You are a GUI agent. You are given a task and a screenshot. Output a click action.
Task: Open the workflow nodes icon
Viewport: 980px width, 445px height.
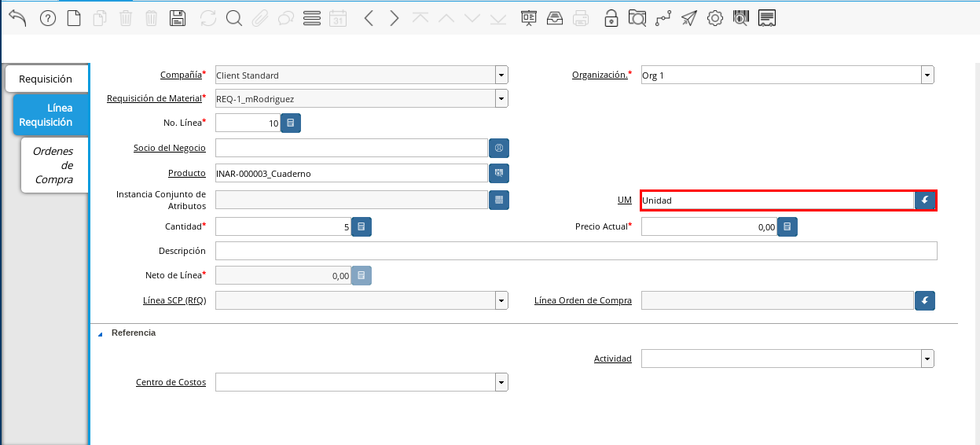pyautogui.click(x=663, y=19)
